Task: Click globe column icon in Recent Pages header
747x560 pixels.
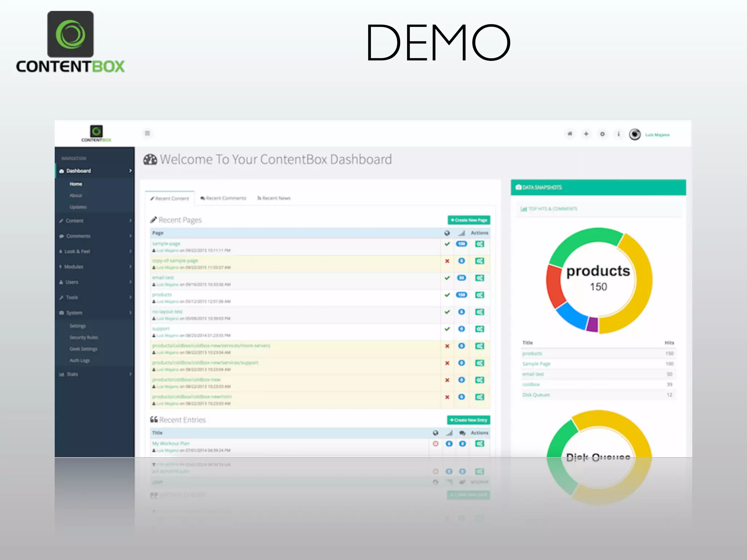Action: coord(447,233)
